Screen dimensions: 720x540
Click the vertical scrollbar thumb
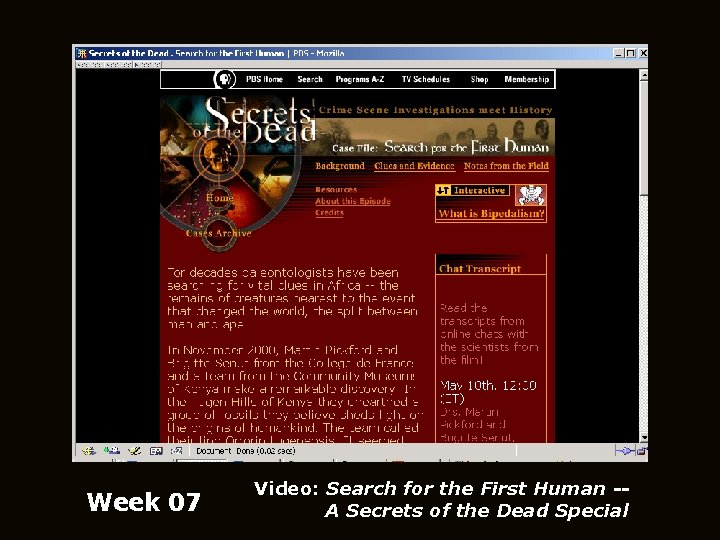pos(644,137)
